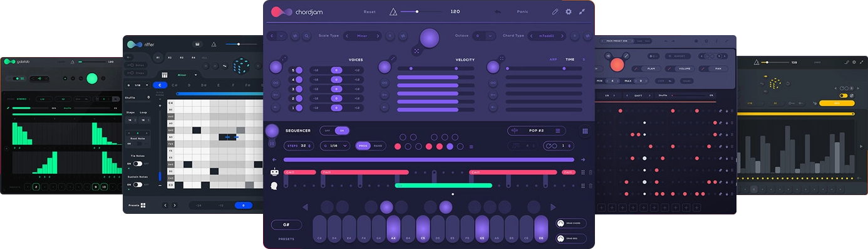Click Chordjam resize window icon
Image resolution: width=868 pixels, height=249 pixels.
tap(582, 11)
